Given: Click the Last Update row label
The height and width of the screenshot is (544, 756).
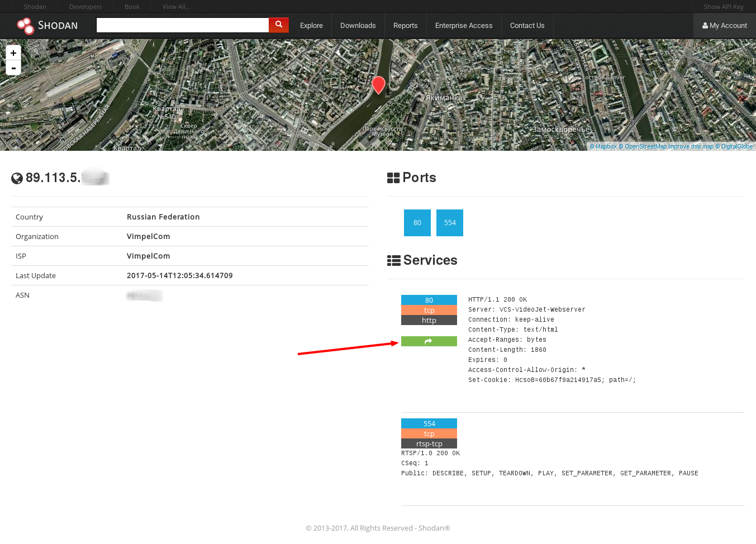Looking at the screenshot, I should [x=36, y=275].
